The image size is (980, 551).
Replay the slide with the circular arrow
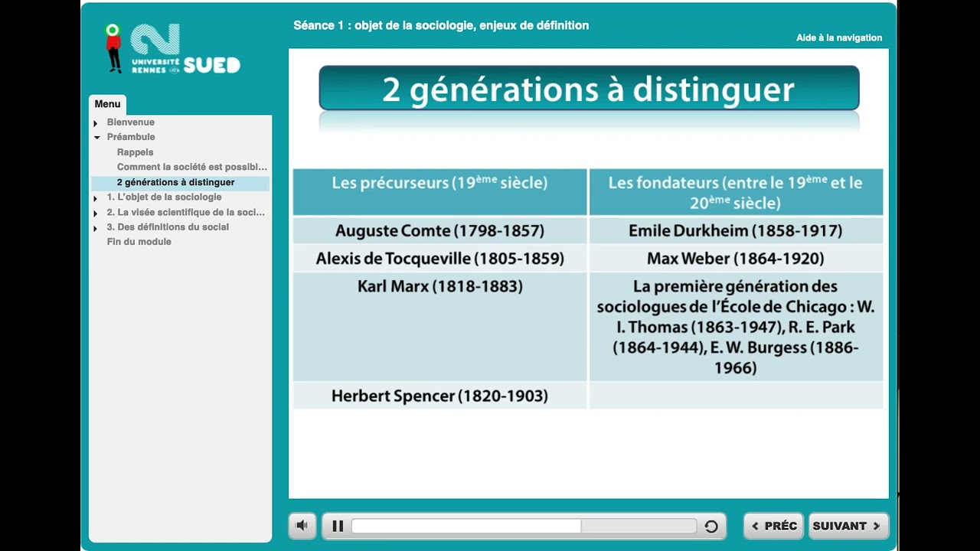(x=711, y=526)
